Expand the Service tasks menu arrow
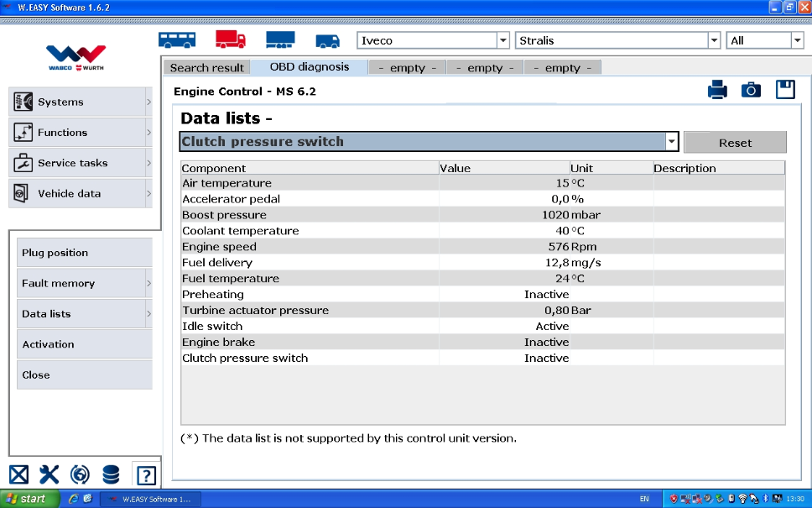Screen dimensions: 812x508 (148, 163)
